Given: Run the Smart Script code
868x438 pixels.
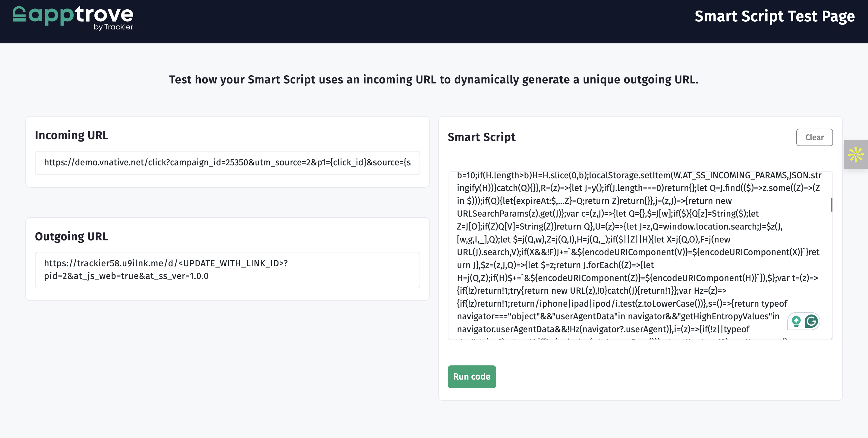Looking at the screenshot, I should (x=472, y=377).
